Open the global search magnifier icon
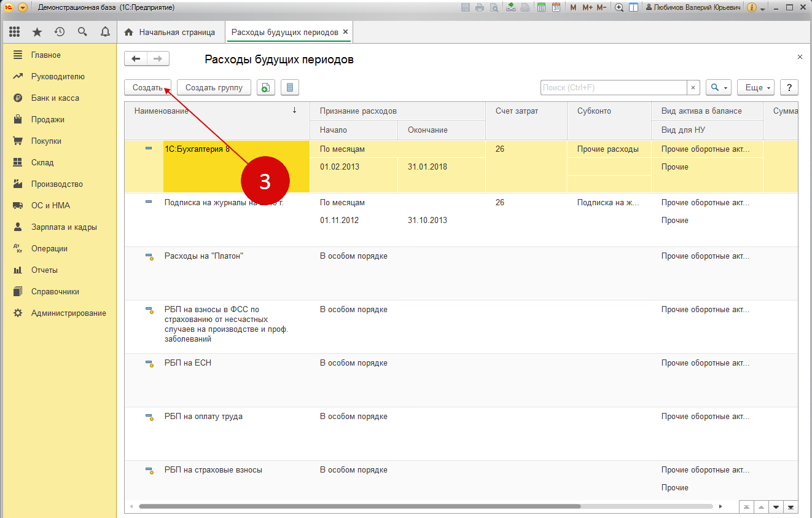This screenshot has width=812, height=518. pyautogui.click(x=82, y=32)
